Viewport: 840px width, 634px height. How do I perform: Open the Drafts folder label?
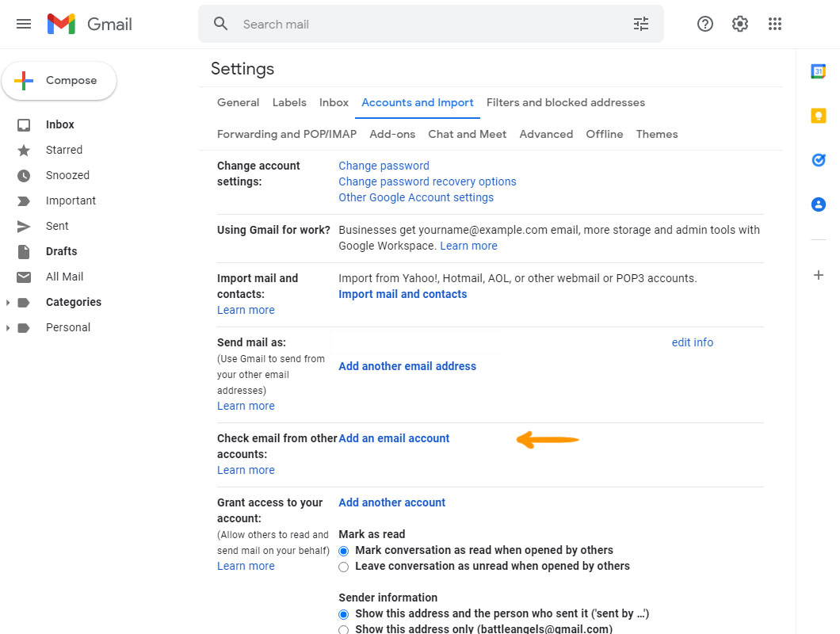coord(62,251)
